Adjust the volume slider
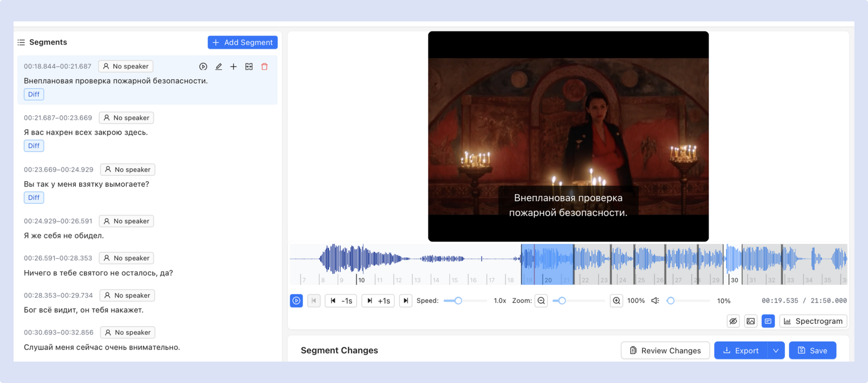The height and width of the screenshot is (383, 868). (671, 300)
